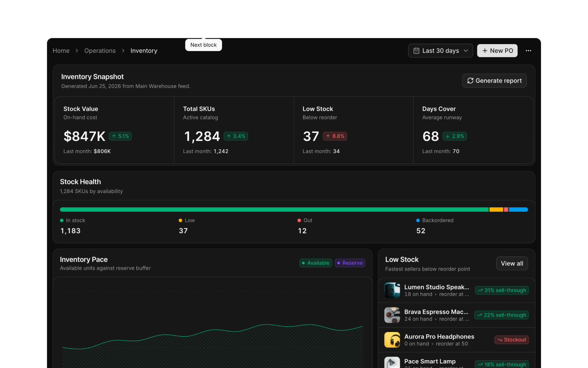The width and height of the screenshot is (588, 368).
Task: Open the Brava Espresso Machine product image
Action: tap(392, 315)
